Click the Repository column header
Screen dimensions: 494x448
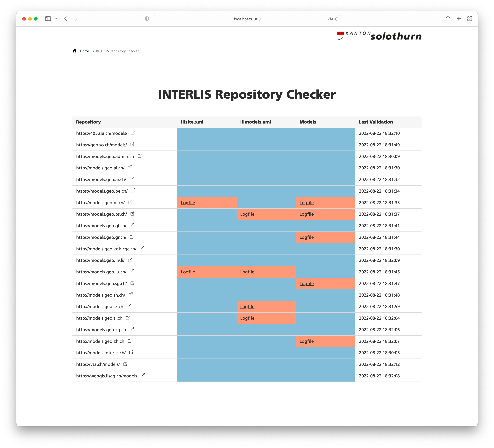pos(88,122)
